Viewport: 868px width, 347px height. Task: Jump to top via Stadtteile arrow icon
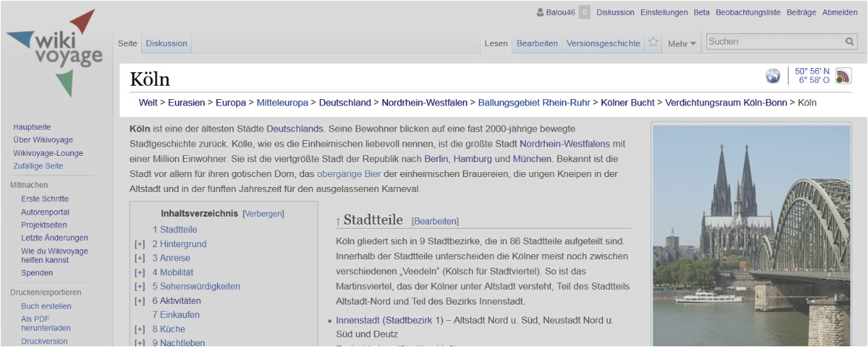[x=339, y=221]
